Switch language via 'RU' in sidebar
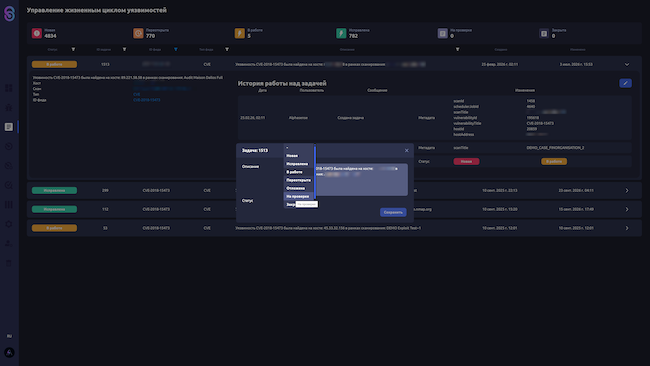This screenshot has height=366, width=650. click(9, 336)
